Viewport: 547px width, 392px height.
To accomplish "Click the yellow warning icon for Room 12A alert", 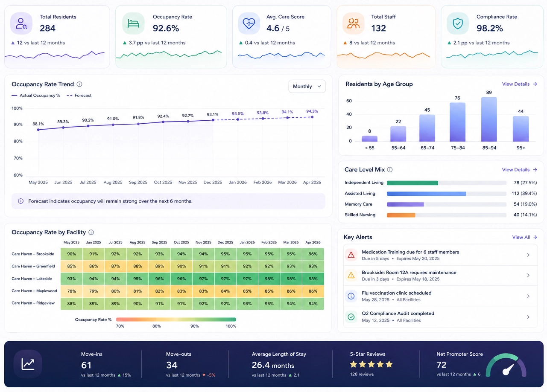I will pos(351,276).
